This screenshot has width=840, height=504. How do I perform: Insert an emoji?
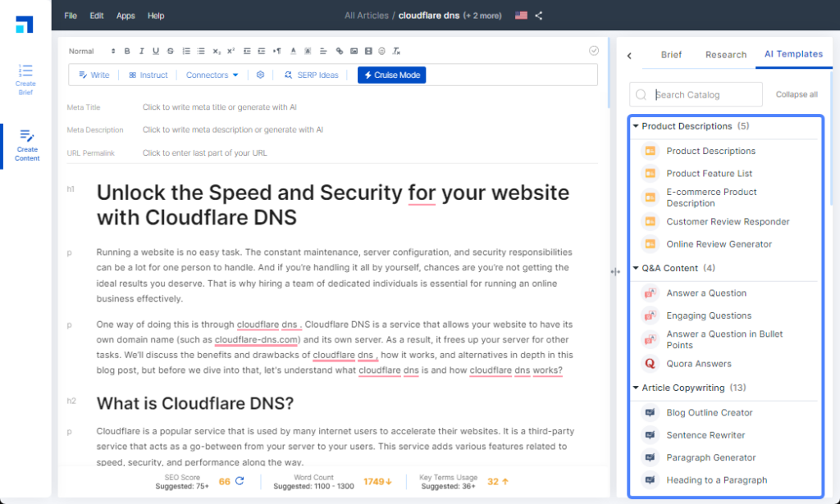click(382, 52)
